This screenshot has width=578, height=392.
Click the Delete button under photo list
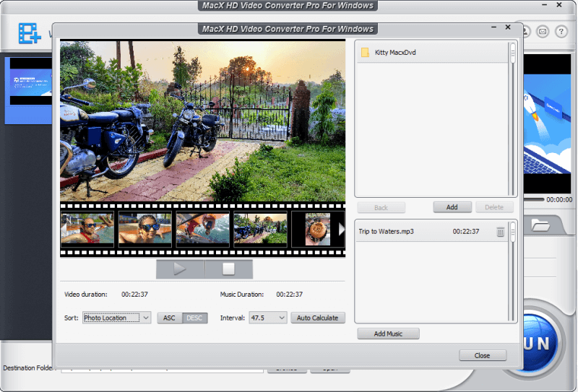click(x=494, y=207)
